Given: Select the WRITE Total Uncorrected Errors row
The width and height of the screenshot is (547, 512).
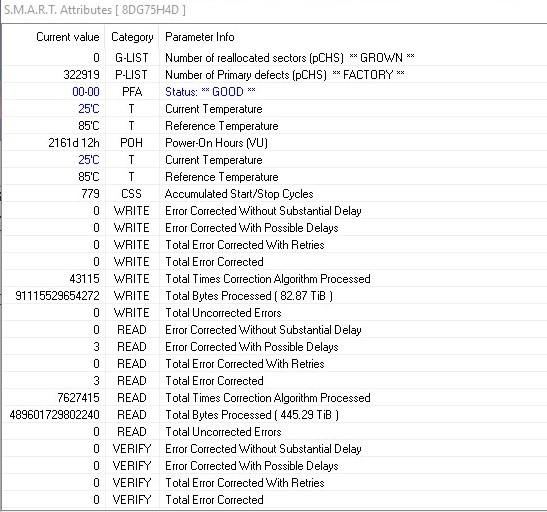Looking at the screenshot, I should coord(275,313).
